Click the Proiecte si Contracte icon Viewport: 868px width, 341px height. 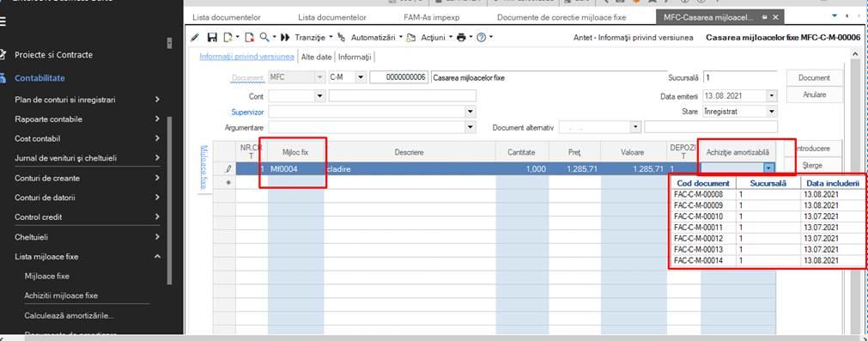(x=3, y=55)
